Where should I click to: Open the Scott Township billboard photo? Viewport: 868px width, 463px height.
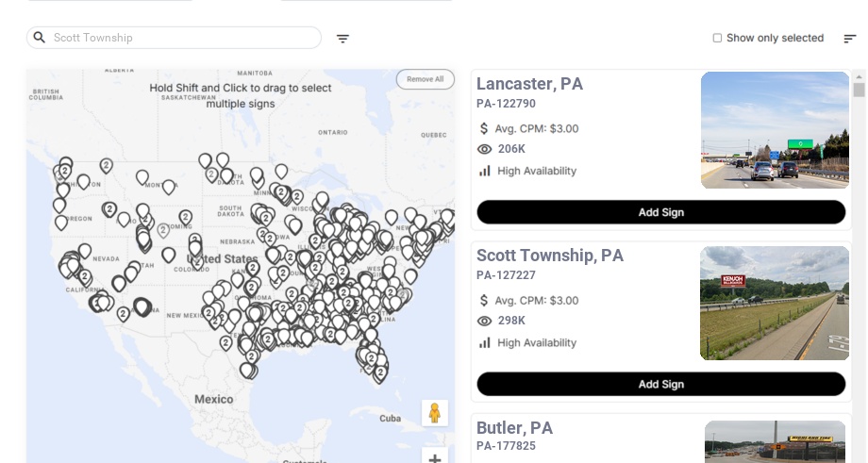click(775, 303)
